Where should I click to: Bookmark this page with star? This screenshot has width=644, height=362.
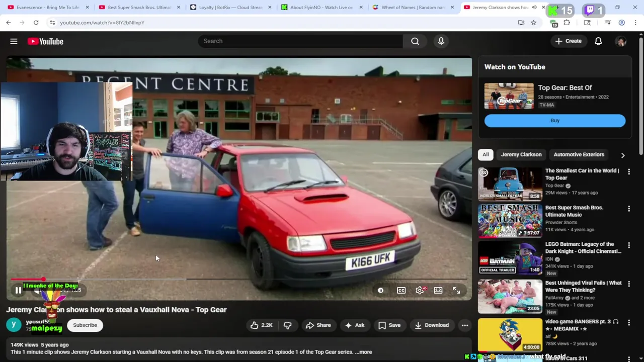[x=533, y=23]
